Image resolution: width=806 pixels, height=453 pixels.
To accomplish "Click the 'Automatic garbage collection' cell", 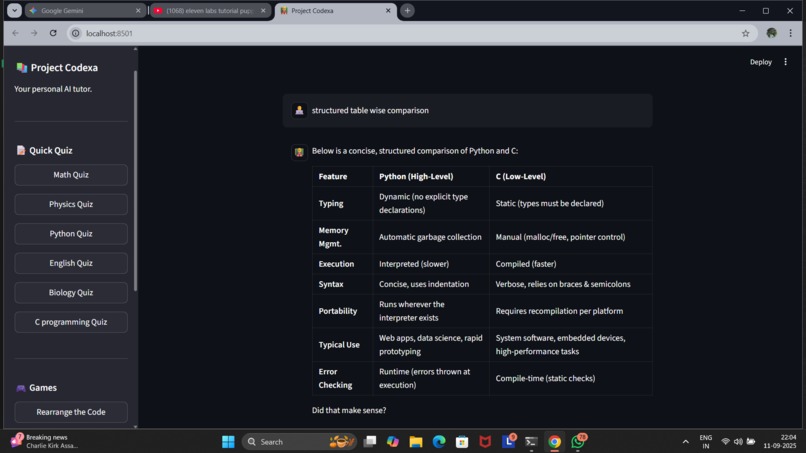I will [x=430, y=237].
